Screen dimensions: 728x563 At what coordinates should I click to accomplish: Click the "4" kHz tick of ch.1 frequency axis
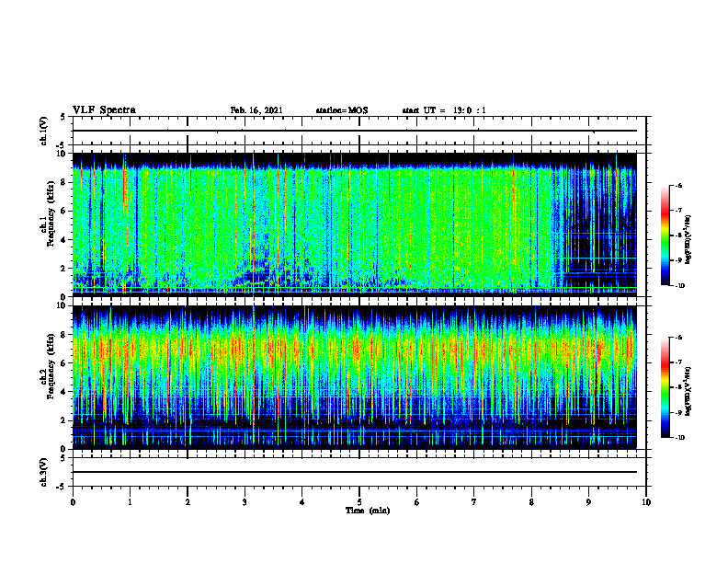pos(64,240)
